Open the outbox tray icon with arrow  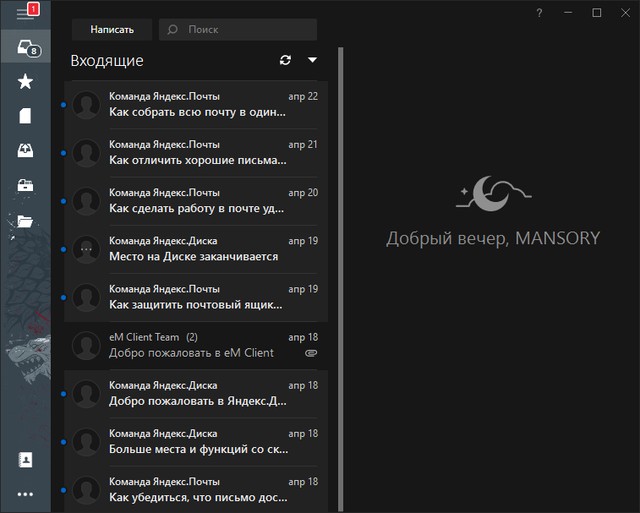coord(26,151)
